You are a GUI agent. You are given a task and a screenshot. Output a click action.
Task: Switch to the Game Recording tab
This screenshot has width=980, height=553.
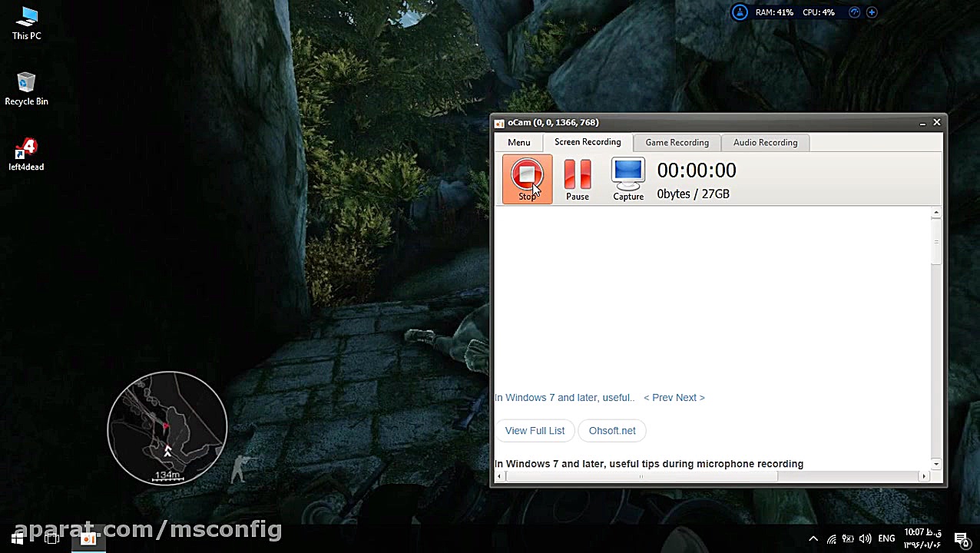677,143
